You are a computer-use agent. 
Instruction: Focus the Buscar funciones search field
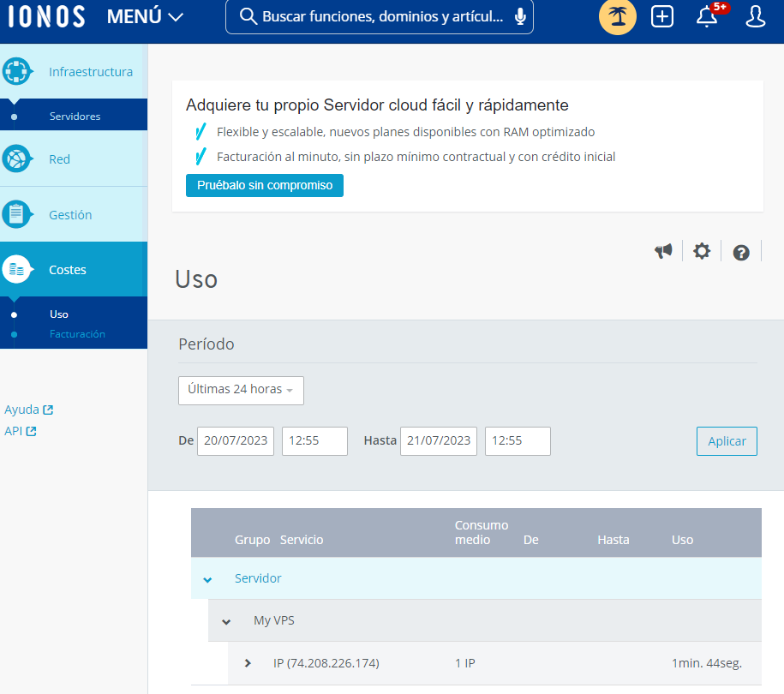[380, 16]
